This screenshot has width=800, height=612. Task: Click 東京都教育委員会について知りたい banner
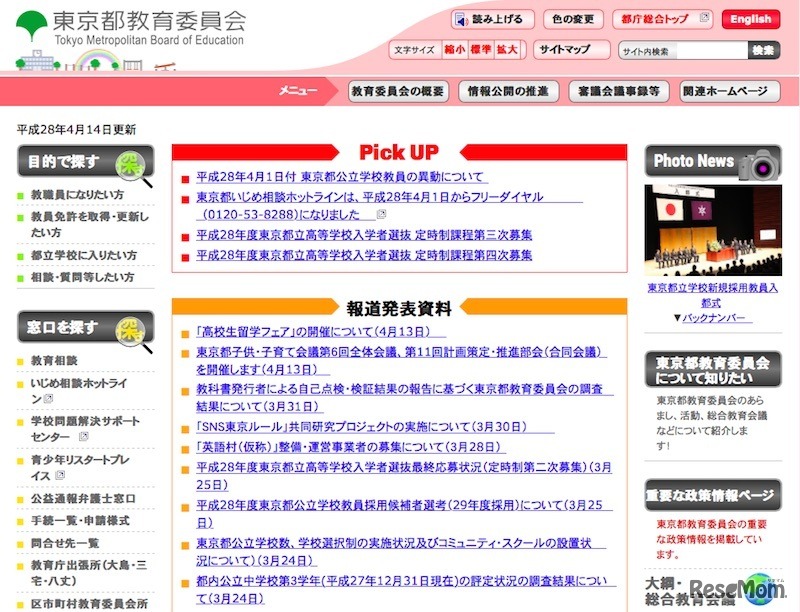713,370
